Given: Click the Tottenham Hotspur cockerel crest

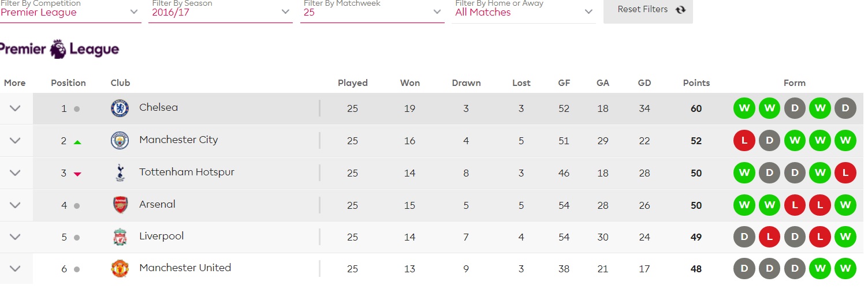Looking at the screenshot, I should (120, 172).
